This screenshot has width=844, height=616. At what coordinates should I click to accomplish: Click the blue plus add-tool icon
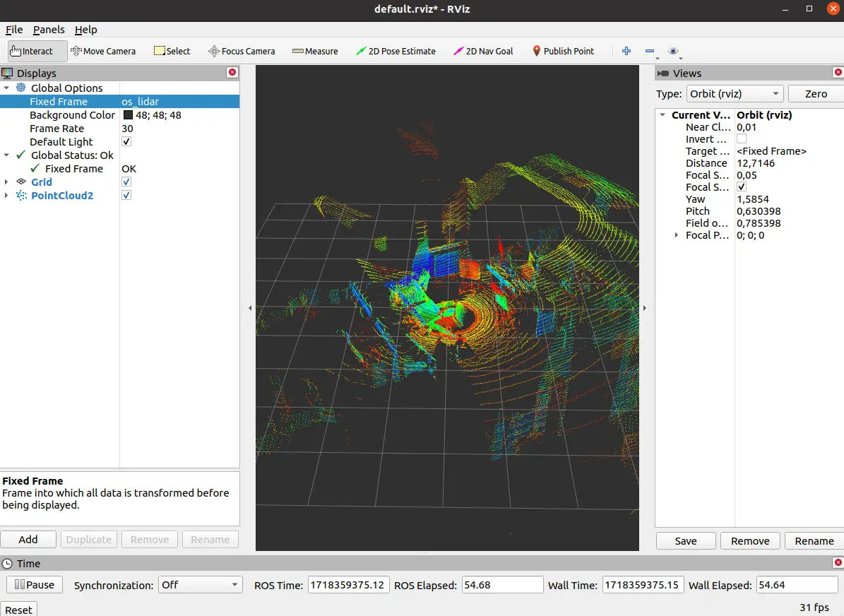626,51
